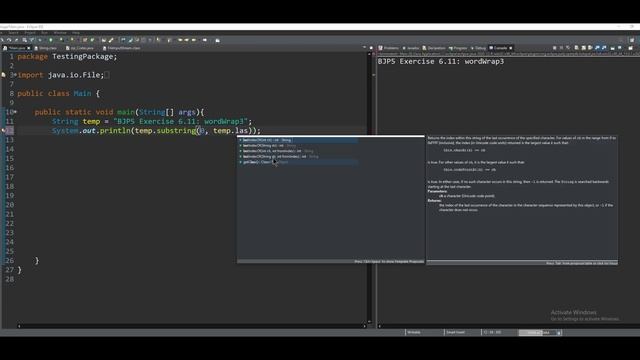This screenshot has width=640, height=360.
Task: Switch to the FileInputStream.class editor tab
Action: [x=122, y=48]
